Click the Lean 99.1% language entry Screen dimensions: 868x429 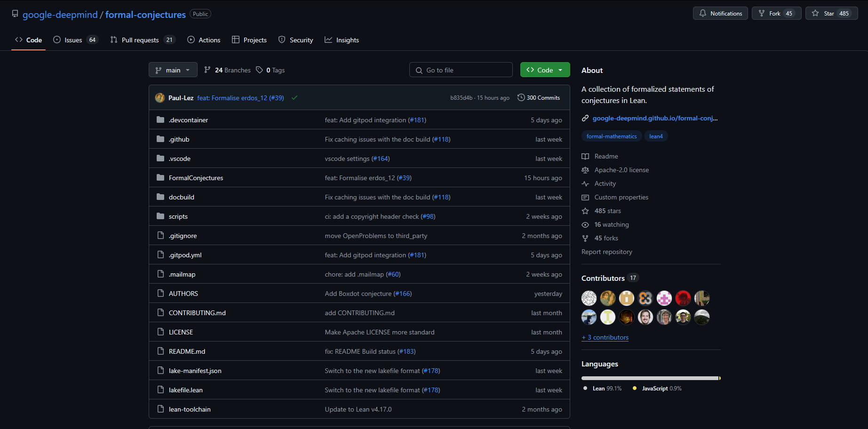pyautogui.click(x=603, y=389)
